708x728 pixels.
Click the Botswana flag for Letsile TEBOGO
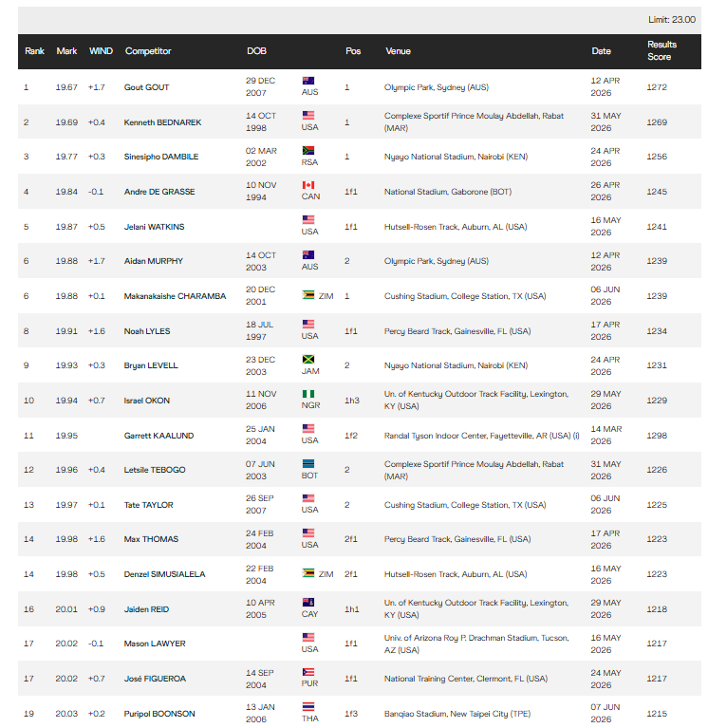[307, 464]
